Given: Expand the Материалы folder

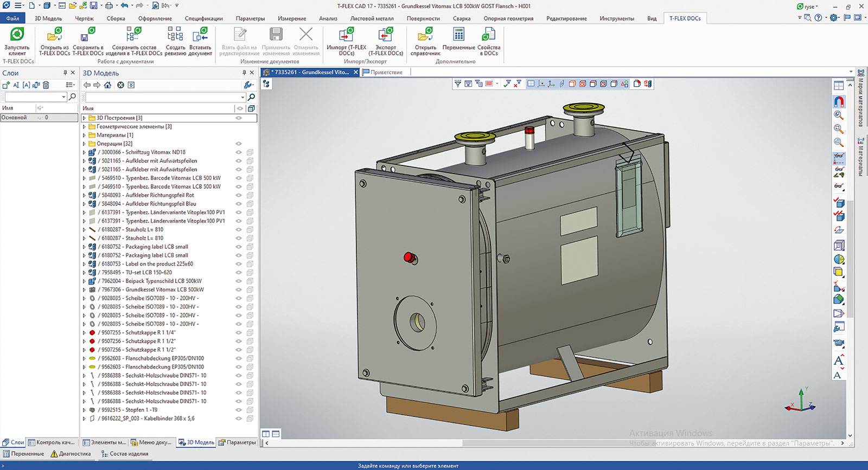Looking at the screenshot, I should coord(85,135).
